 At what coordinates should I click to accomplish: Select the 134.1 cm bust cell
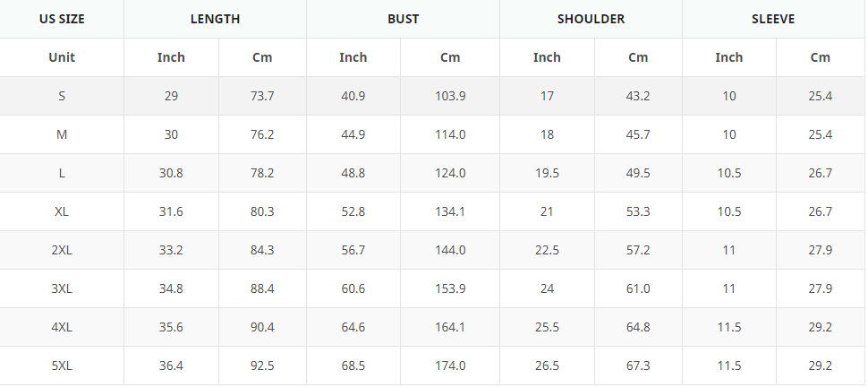(x=450, y=211)
